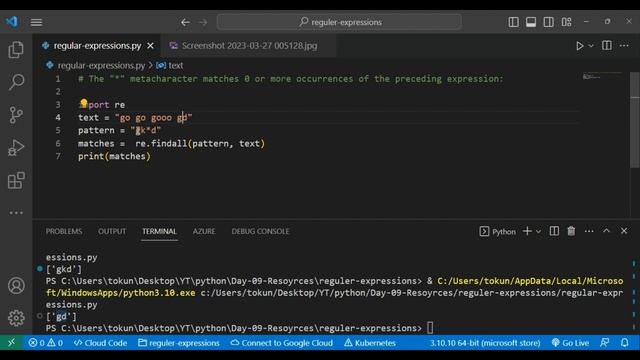The height and width of the screenshot is (360, 640).
Task: Close the terminal panel
Action: pyautogui.click(x=624, y=231)
